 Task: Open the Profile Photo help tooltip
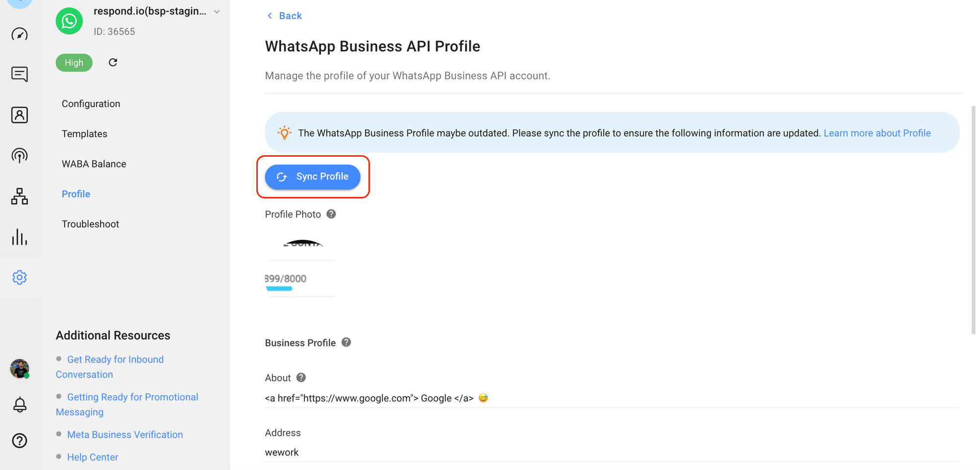[x=331, y=214]
